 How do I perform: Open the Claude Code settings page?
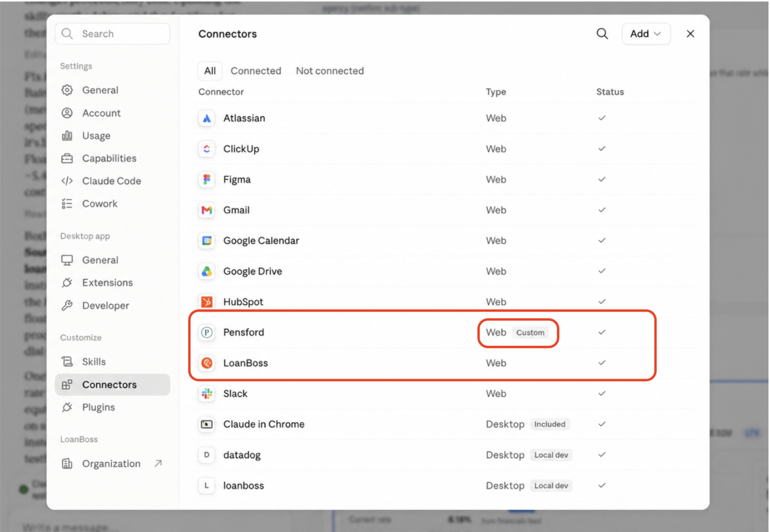112,181
